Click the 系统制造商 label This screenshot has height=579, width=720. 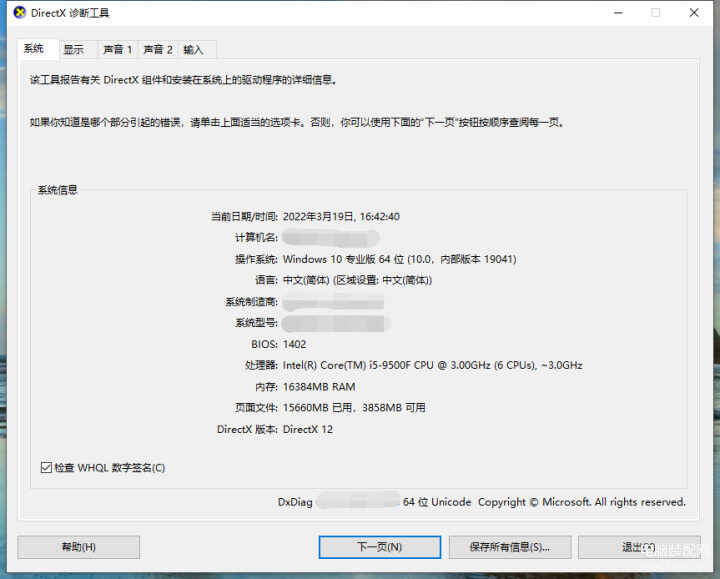(252, 302)
